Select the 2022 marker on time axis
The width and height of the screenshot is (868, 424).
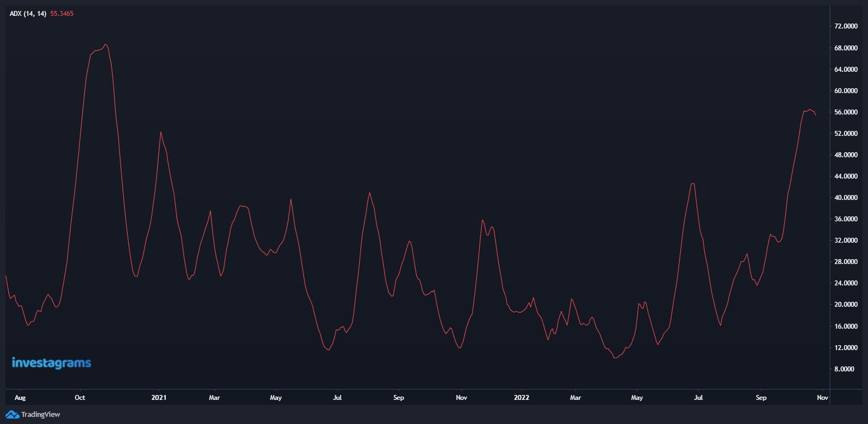point(521,398)
